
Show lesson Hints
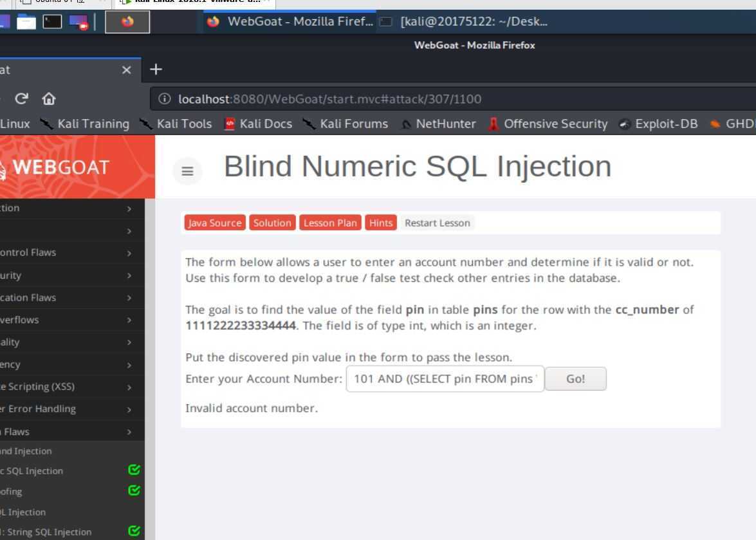(x=381, y=223)
